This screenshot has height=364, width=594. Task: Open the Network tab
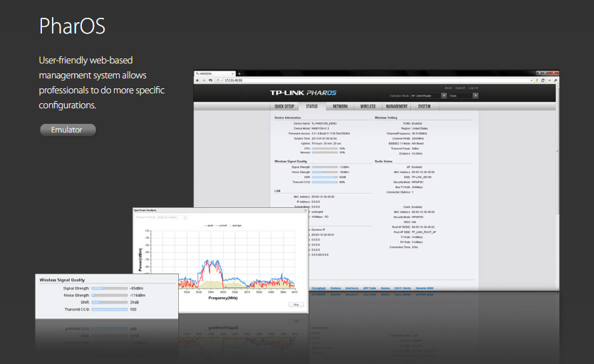[x=340, y=106]
